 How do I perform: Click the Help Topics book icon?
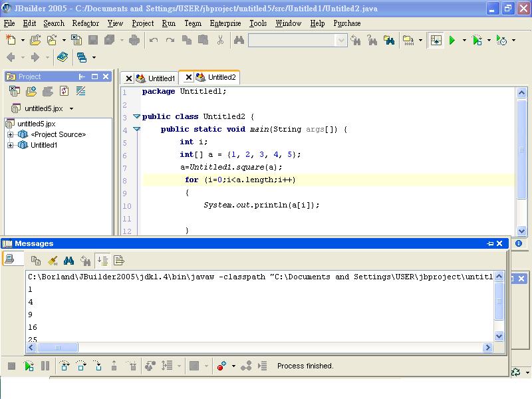click(63, 57)
